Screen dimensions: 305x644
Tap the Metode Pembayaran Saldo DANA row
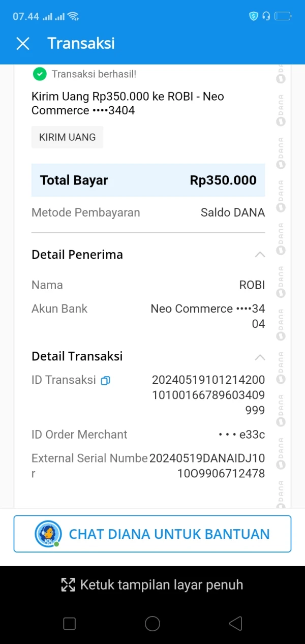tap(148, 212)
